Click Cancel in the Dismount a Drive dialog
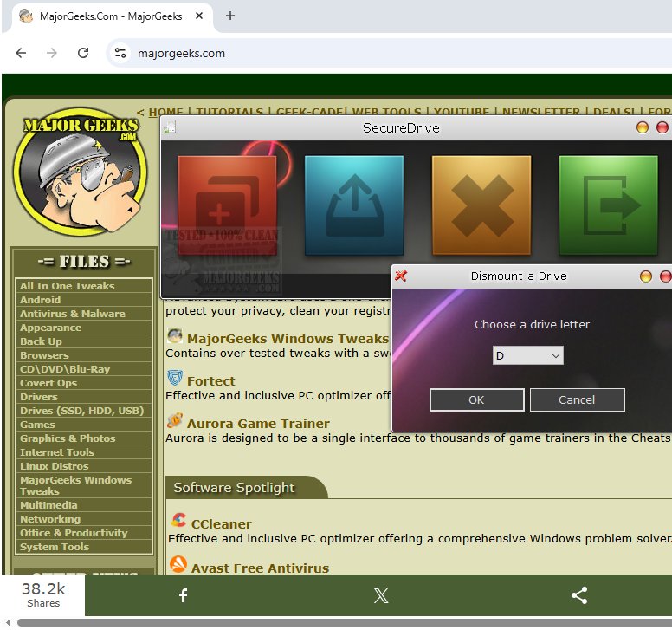This screenshot has width=672, height=630. point(577,399)
